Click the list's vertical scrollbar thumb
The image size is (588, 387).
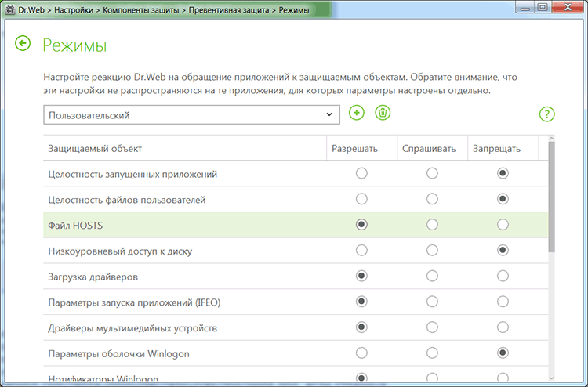(551, 197)
